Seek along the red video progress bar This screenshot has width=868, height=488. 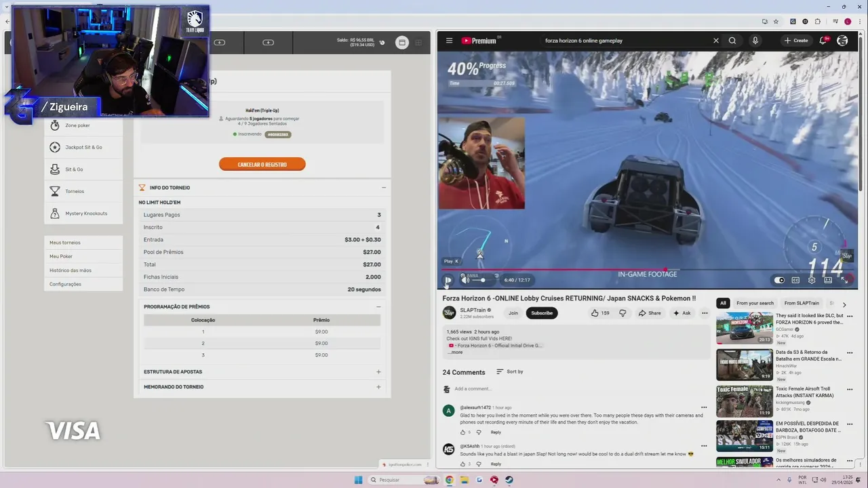click(648, 270)
